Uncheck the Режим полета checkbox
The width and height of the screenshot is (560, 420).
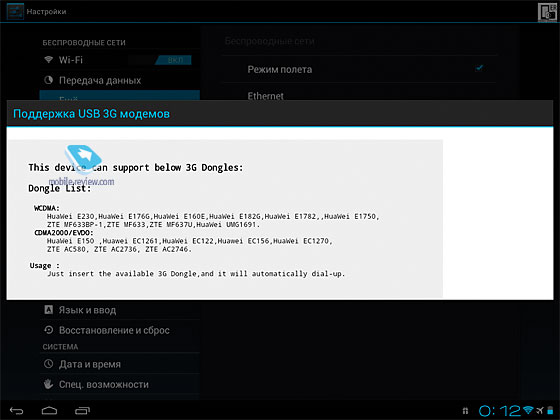[x=479, y=68]
